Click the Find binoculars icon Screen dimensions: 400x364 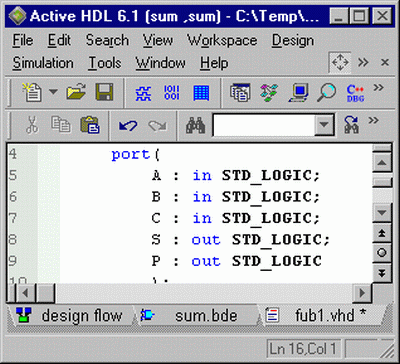point(195,125)
